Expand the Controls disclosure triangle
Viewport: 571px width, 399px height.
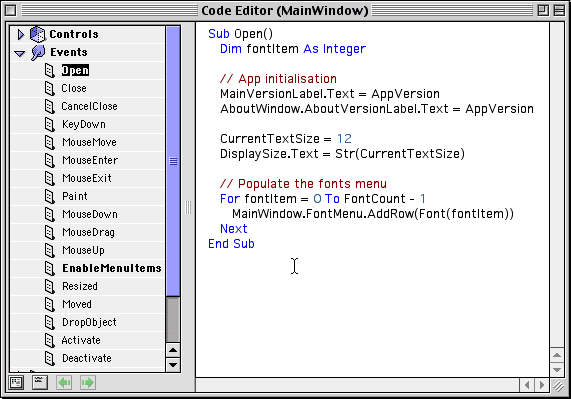21,35
